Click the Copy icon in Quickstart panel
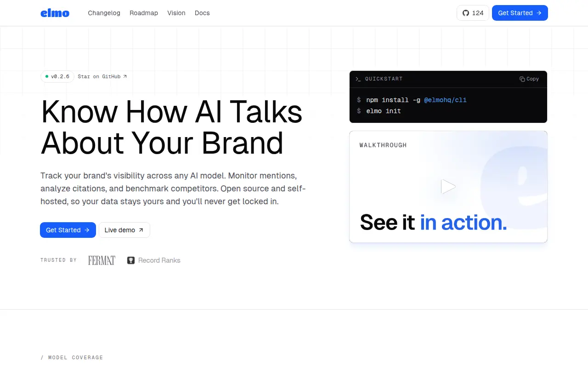 [522, 79]
